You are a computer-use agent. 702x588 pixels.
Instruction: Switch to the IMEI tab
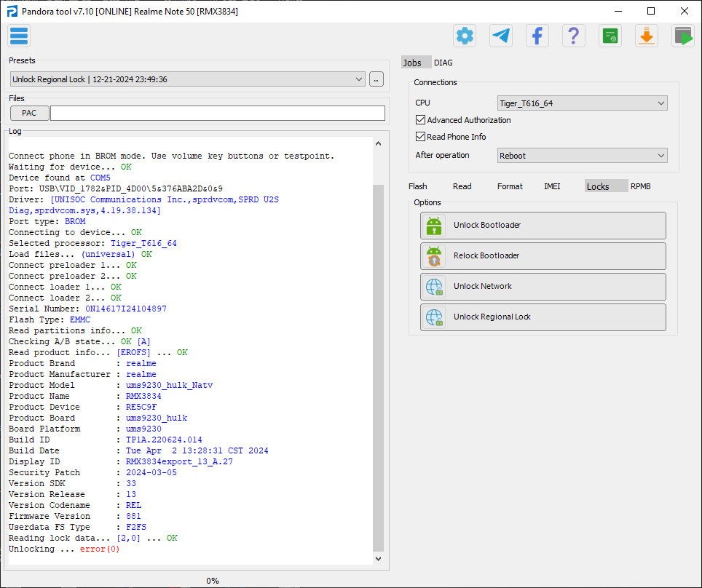[552, 186]
